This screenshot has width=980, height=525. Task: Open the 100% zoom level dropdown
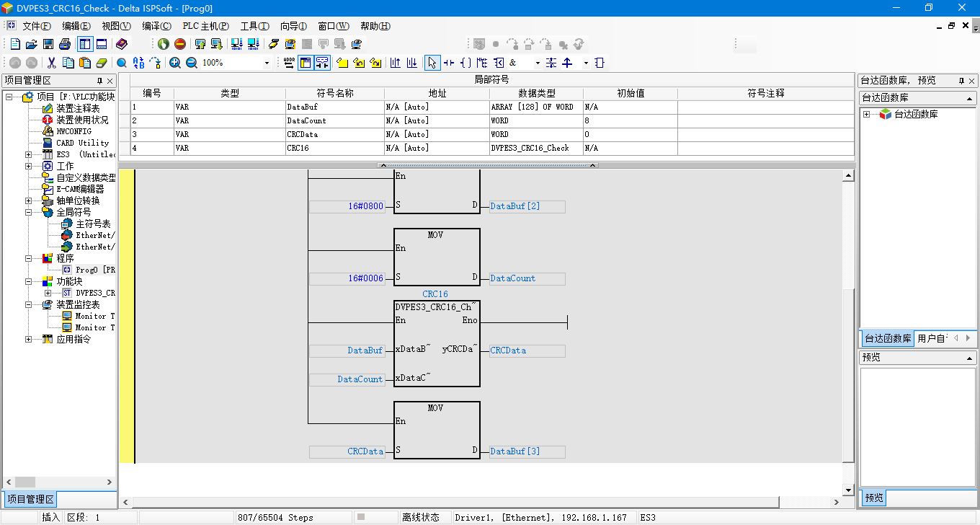267,63
